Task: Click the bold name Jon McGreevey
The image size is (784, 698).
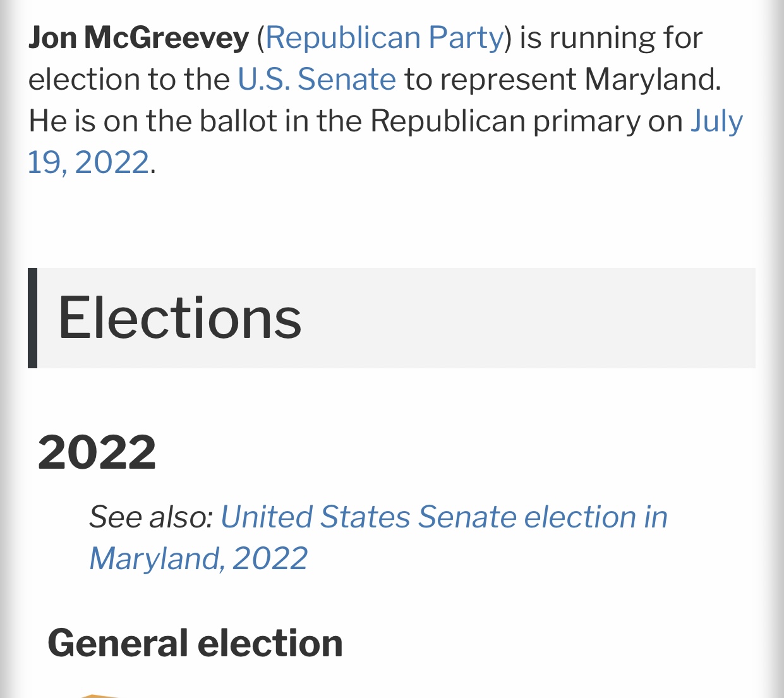Action: tap(138, 38)
